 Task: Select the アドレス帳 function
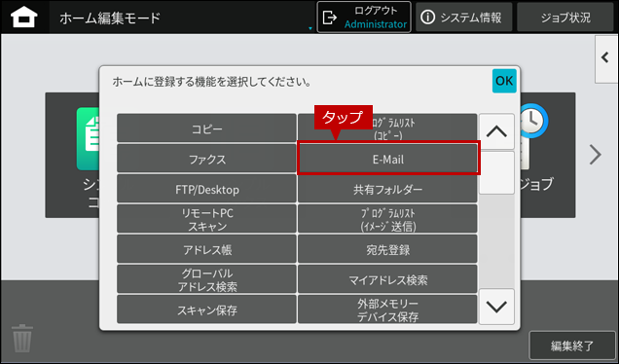(x=206, y=249)
